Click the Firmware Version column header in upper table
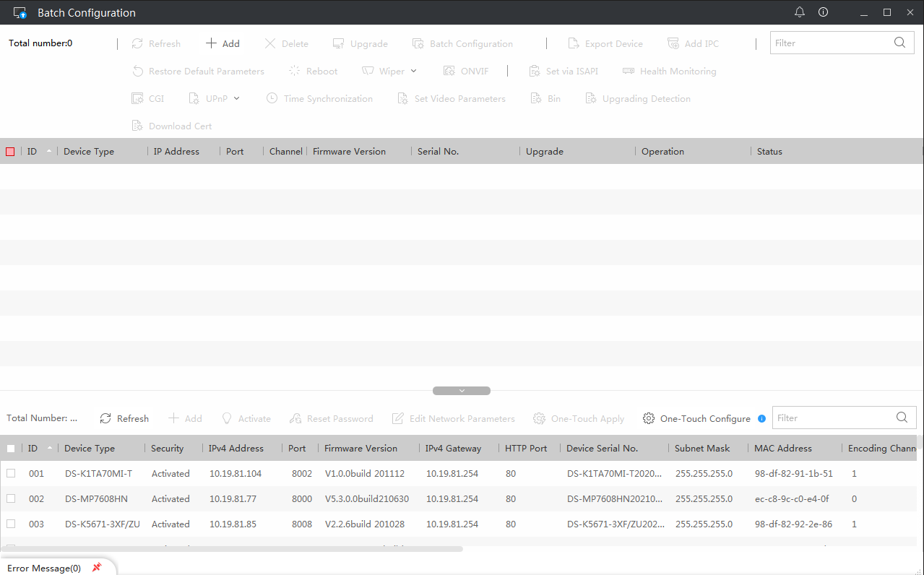The width and height of the screenshot is (924, 575). (x=349, y=152)
